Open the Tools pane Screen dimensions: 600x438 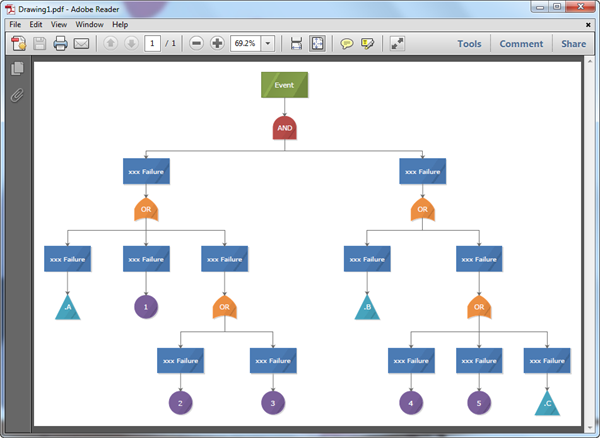[x=470, y=44]
